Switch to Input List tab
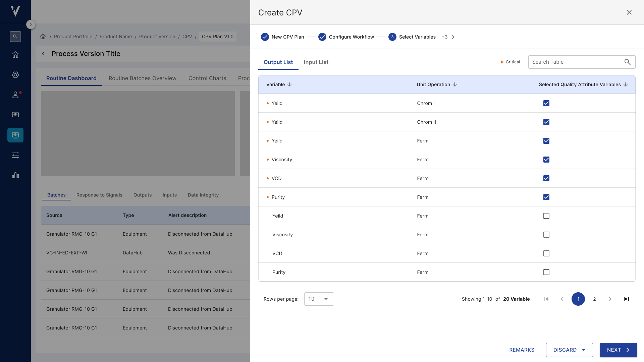 pos(316,62)
